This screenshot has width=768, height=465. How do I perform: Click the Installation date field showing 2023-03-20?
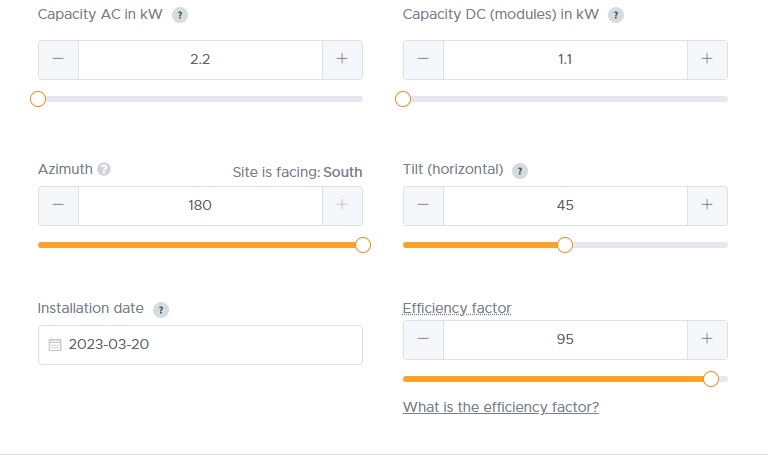(200, 345)
